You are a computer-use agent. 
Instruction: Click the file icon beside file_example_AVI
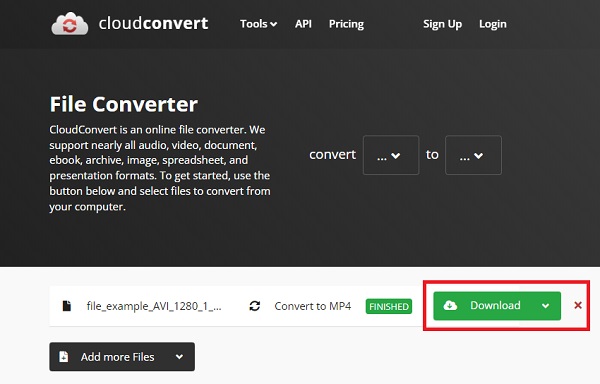[67, 306]
